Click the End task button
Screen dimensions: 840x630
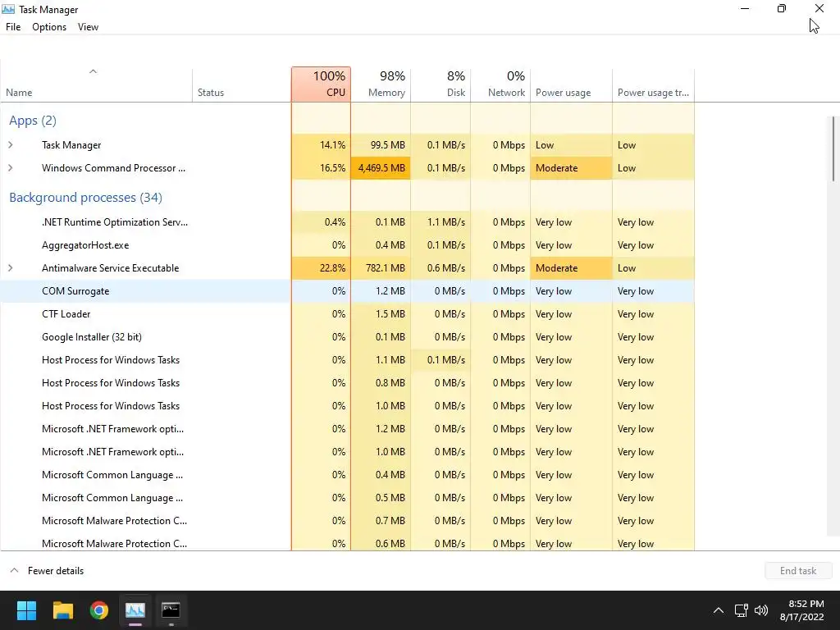pyautogui.click(x=798, y=571)
